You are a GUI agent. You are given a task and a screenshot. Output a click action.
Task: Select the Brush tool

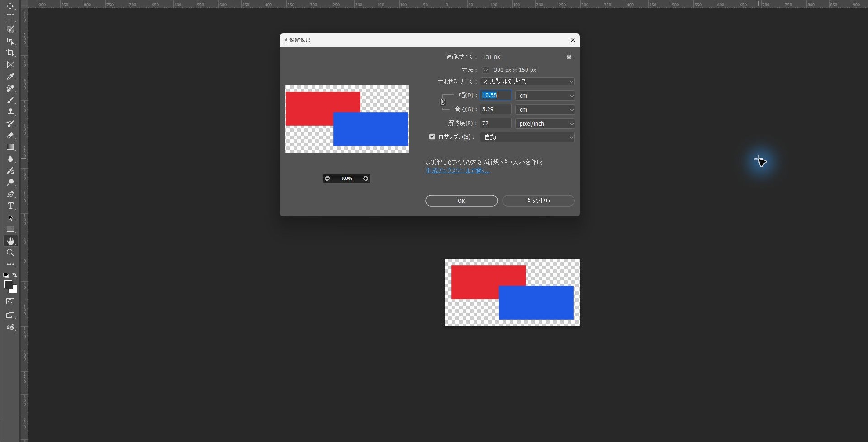click(x=10, y=100)
